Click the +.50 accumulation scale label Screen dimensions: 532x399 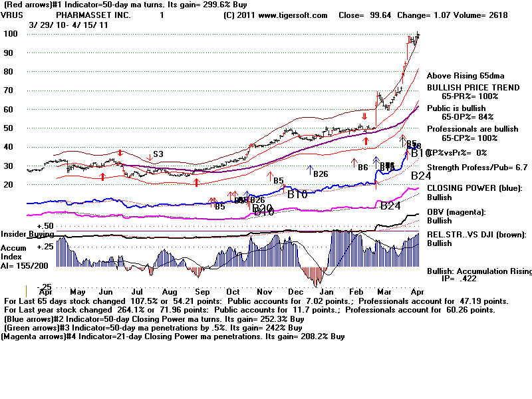[x=45, y=226]
